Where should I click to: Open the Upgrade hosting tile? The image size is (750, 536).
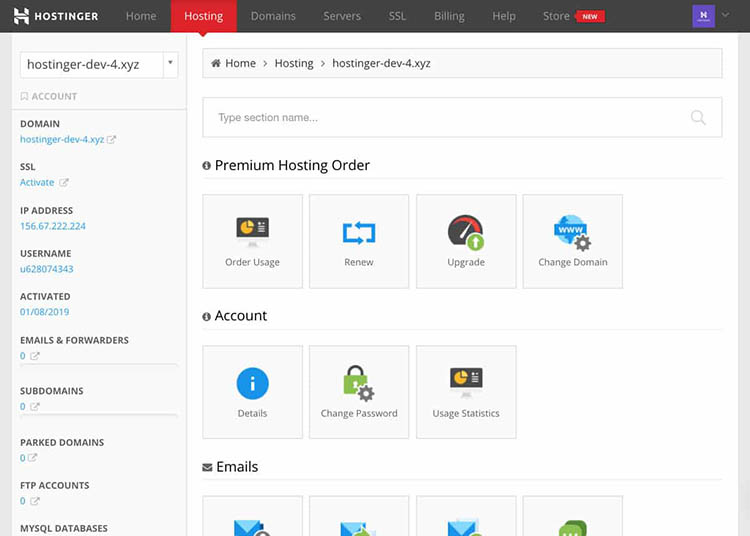tap(466, 241)
